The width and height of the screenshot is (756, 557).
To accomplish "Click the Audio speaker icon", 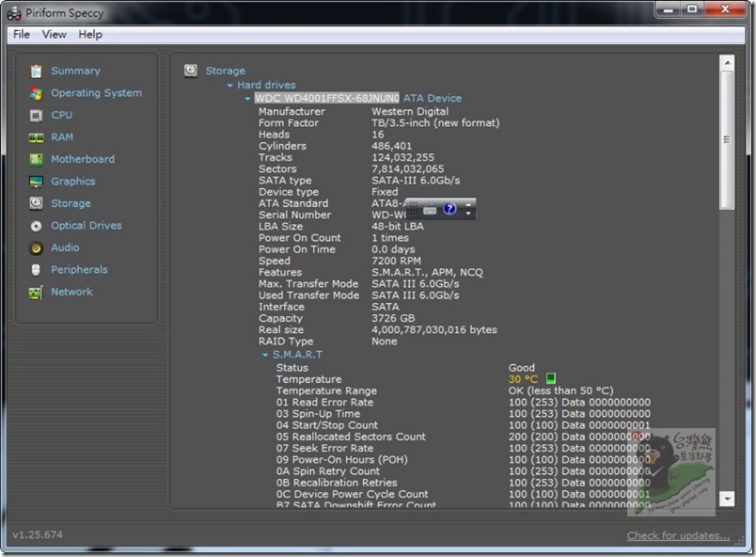I will coord(36,247).
